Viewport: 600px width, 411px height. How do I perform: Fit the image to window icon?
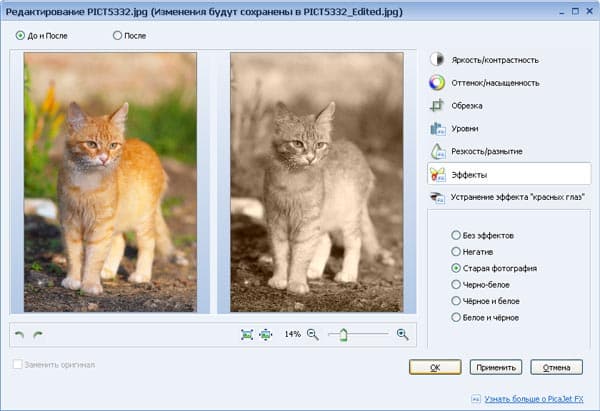(247, 334)
